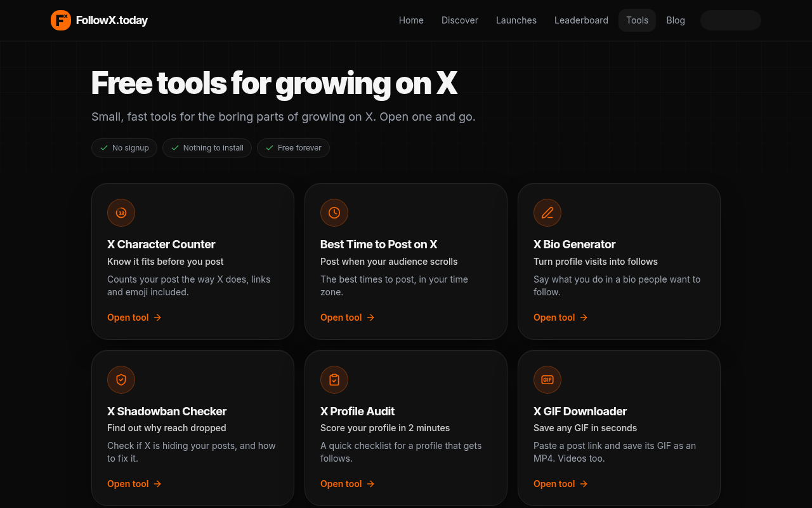Click the text Post when your audience scrolls

click(389, 262)
